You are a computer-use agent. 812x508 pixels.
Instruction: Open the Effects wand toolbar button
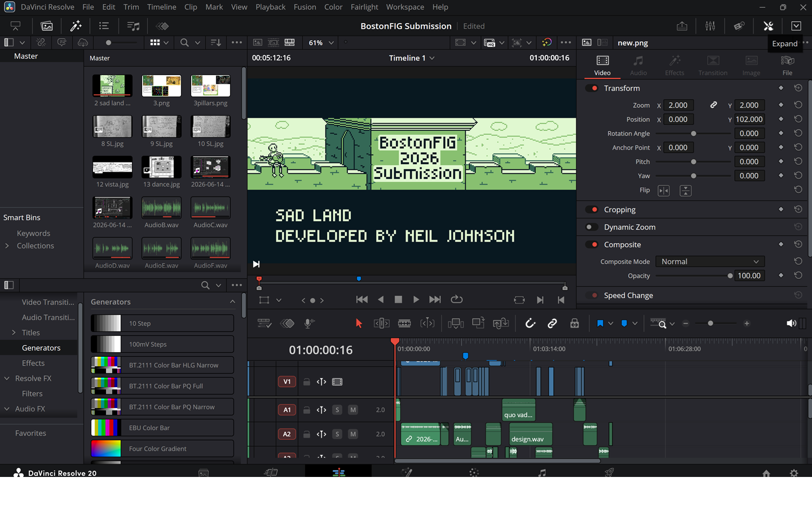tap(76, 26)
